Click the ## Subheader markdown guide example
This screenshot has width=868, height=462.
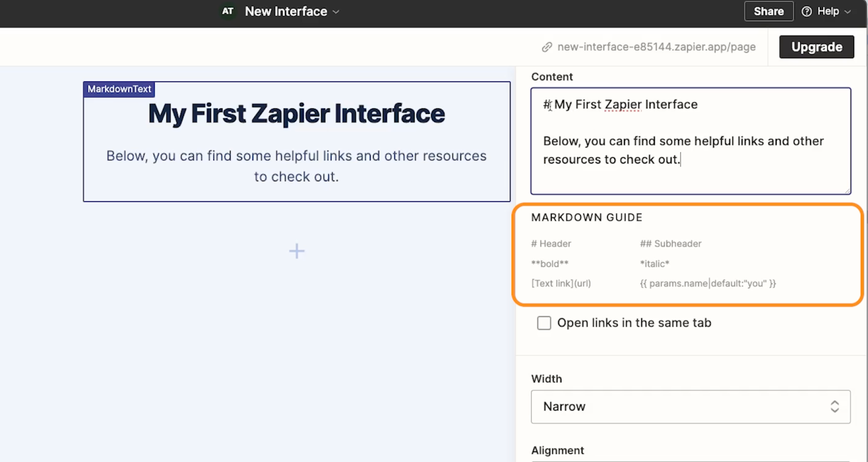coord(671,244)
